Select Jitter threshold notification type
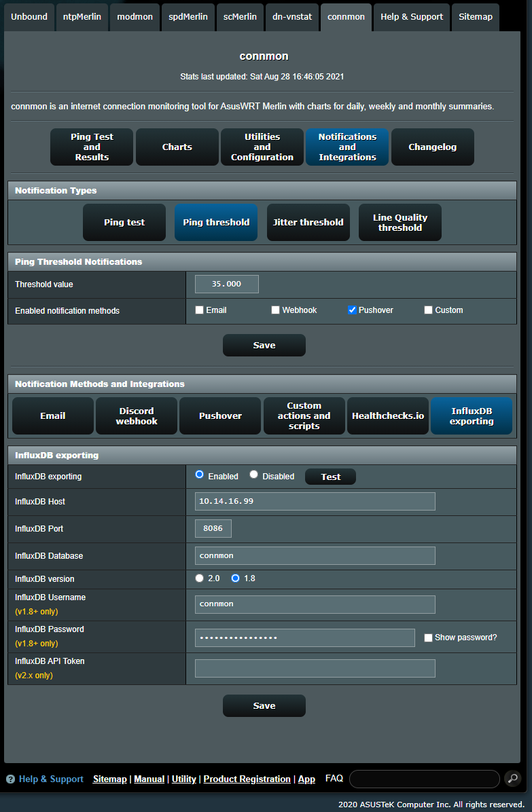The height and width of the screenshot is (812, 532). point(308,222)
